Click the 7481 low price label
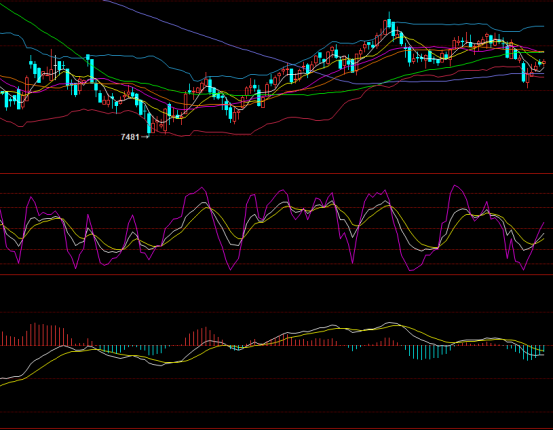This screenshot has width=554, height=430. (x=130, y=137)
